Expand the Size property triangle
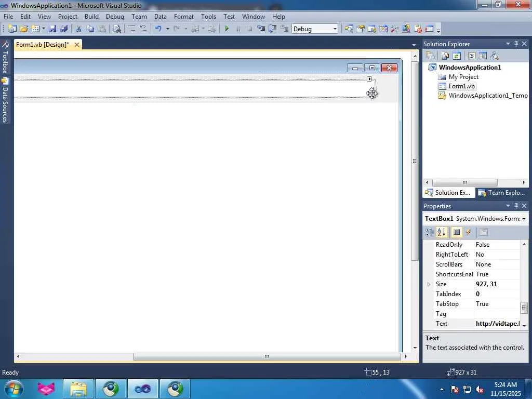Image resolution: width=532 pixels, height=399 pixels. [429, 284]
